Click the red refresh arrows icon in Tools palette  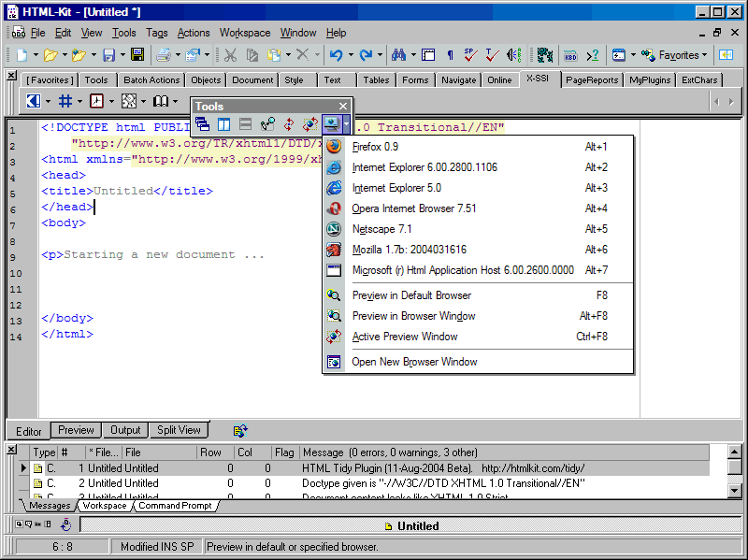[289, 124]
